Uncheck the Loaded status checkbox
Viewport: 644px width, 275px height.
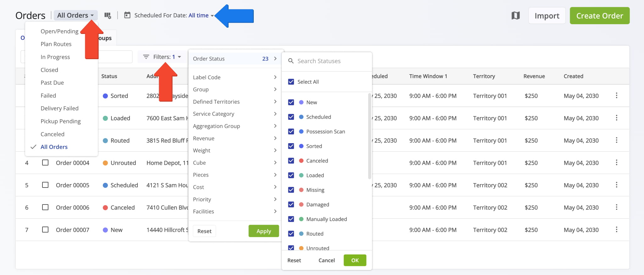pos(291,175)
